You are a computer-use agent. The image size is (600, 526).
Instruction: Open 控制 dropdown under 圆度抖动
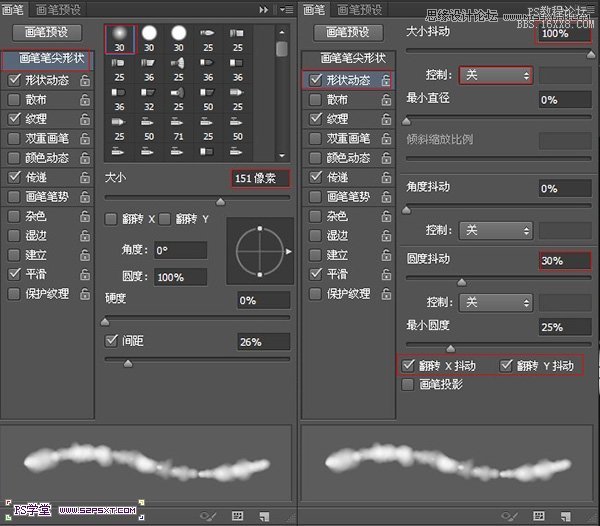496,303
